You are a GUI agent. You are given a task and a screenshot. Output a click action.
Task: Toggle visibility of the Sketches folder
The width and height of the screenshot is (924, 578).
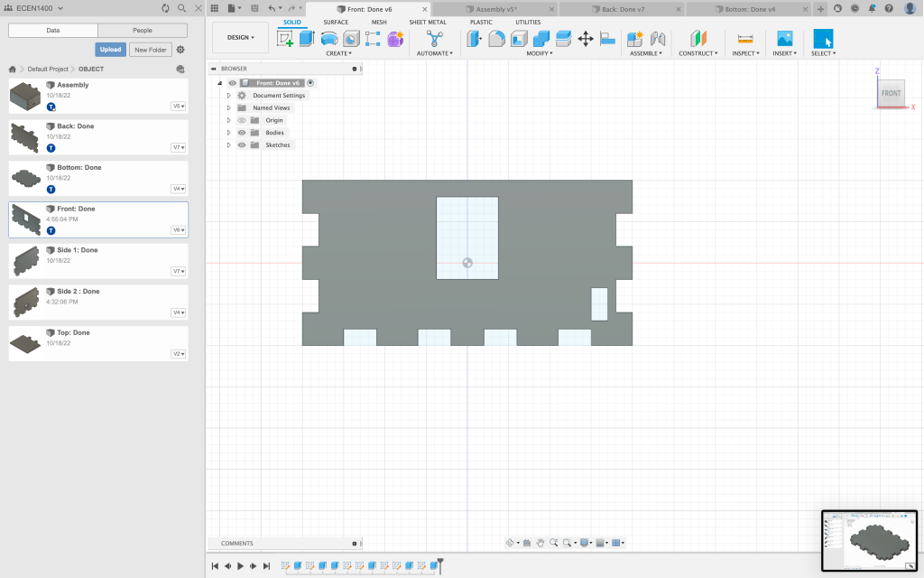coord(242,144)
